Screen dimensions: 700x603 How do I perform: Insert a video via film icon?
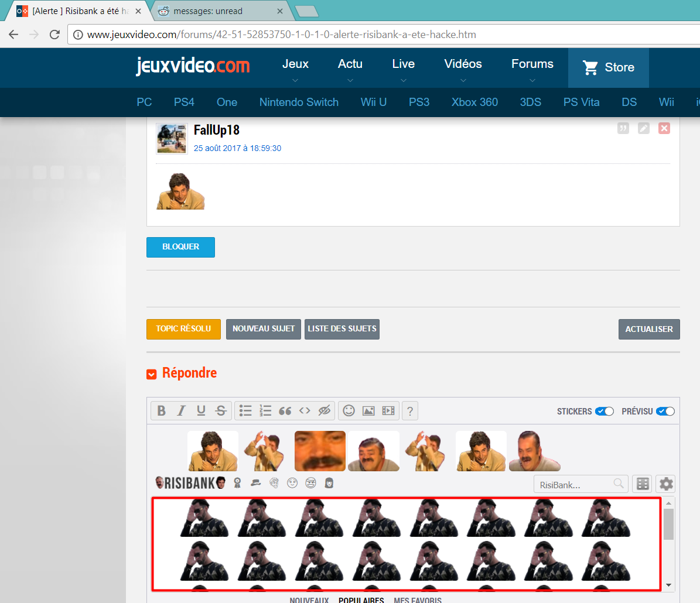coord(388,410)
